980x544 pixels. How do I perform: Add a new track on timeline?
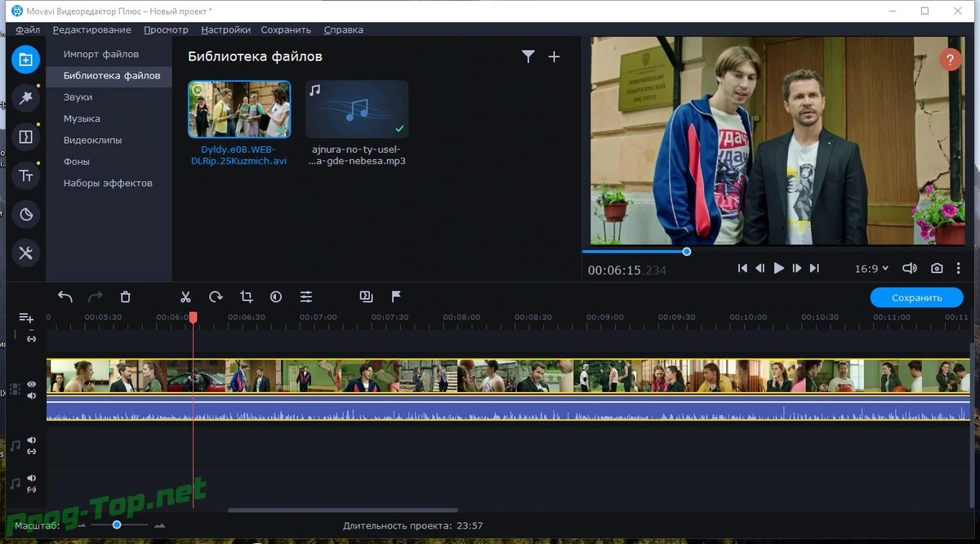[26, 318]
